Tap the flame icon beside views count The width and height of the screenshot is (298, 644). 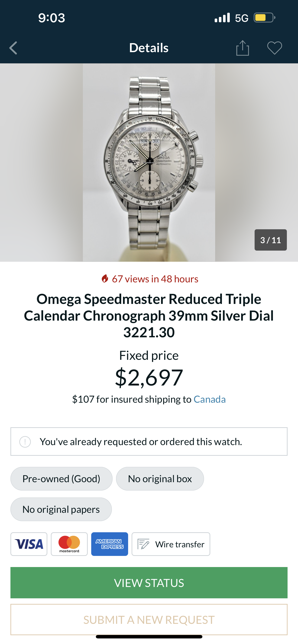point(105,278)
